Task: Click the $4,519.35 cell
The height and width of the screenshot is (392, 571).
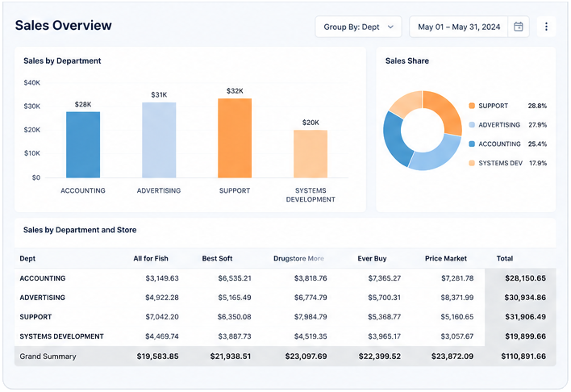Action: [311, 336]
